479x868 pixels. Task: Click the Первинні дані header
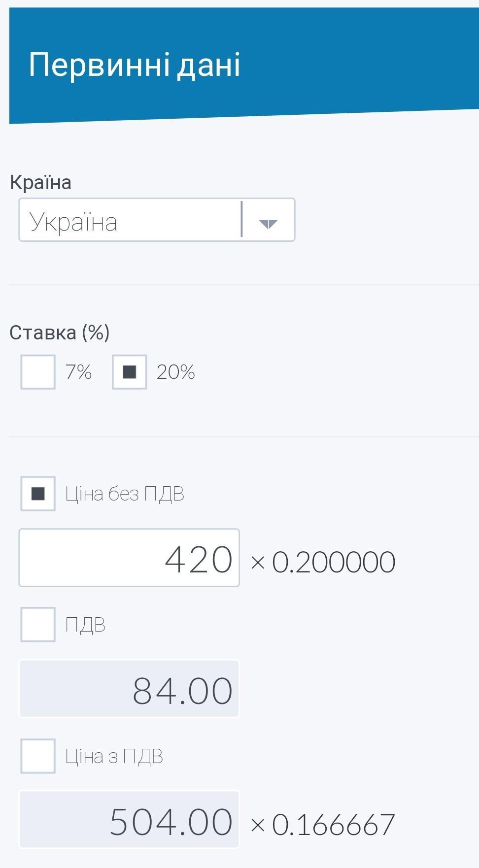135,65
